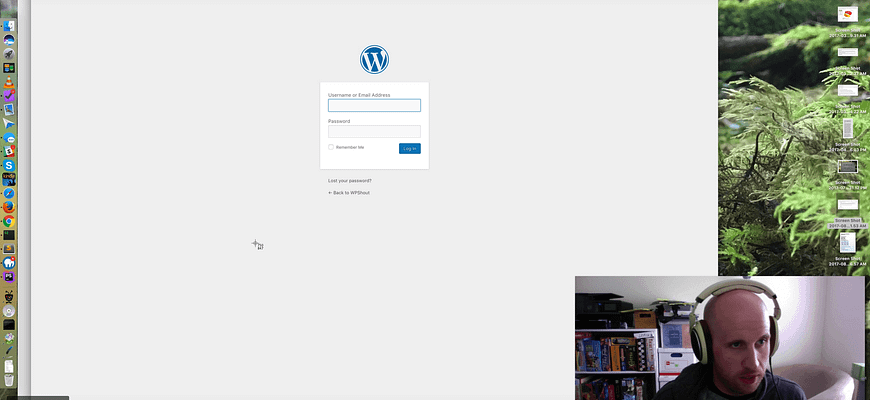Select Screen Shot file ending 4.57 AM on desktop
This screenshot has width=870, height=400.
(x=847, y=250)
